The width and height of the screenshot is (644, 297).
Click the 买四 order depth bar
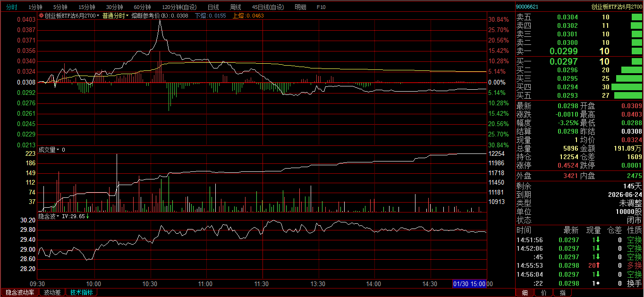[x=627, y=87]
